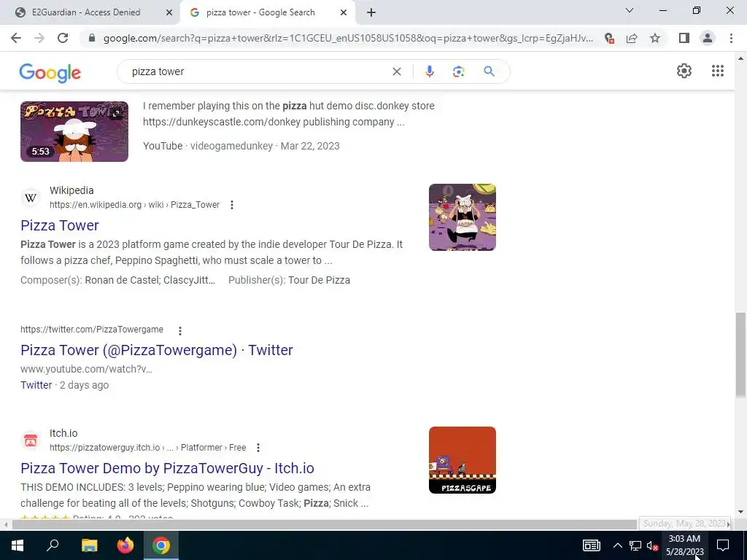Start voice search with the microphone

(x=429, y=71)
